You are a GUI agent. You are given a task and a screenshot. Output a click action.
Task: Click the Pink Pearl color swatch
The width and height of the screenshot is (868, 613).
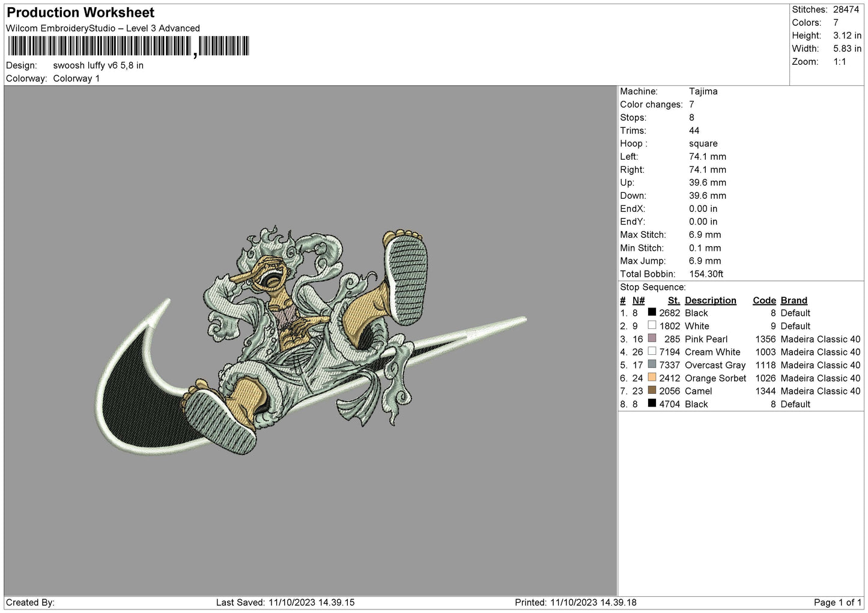[x=652, y=339]
